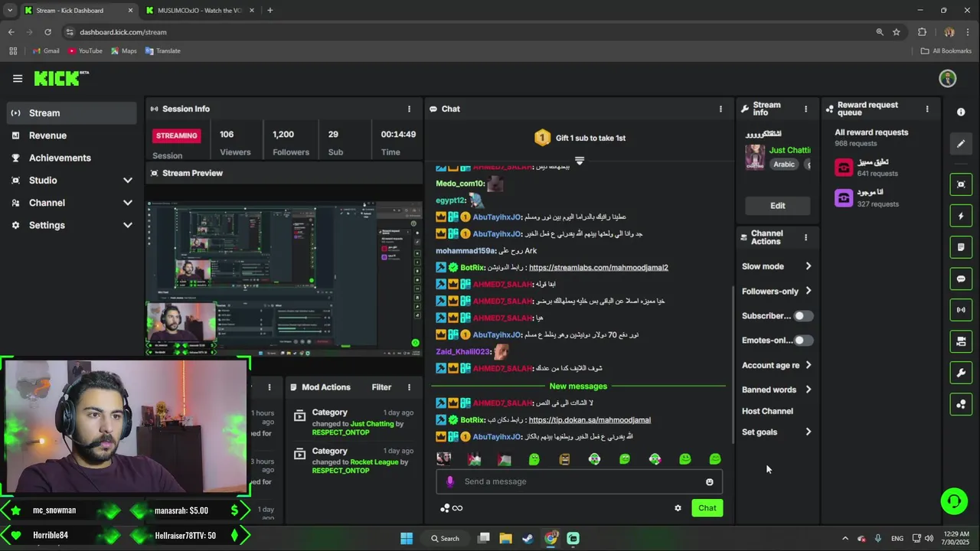
Task: Toggle Emotes-only chat mode switch
Action: (x=803, y=340)
